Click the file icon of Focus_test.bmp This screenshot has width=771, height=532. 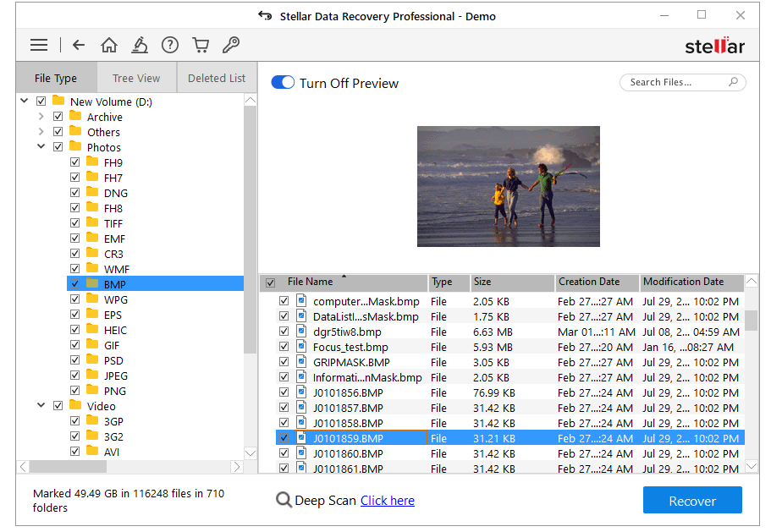click(x=301, y=346)
